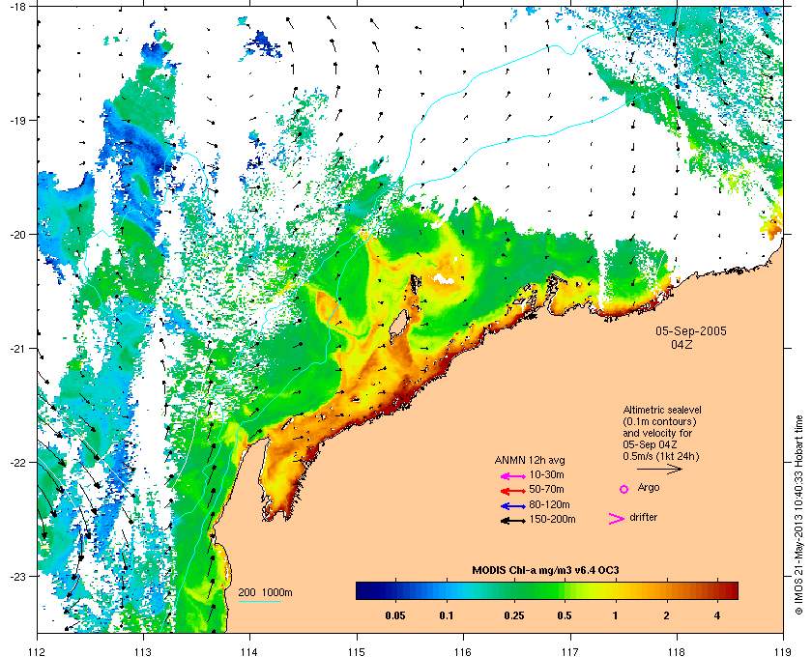Click the magenta 10-30m arrow icon

512,476
